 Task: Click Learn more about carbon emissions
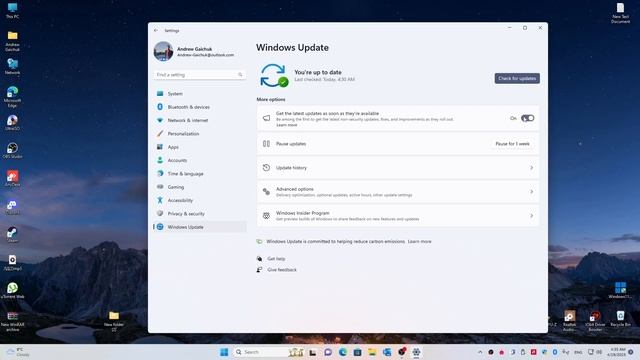[419, 242]
